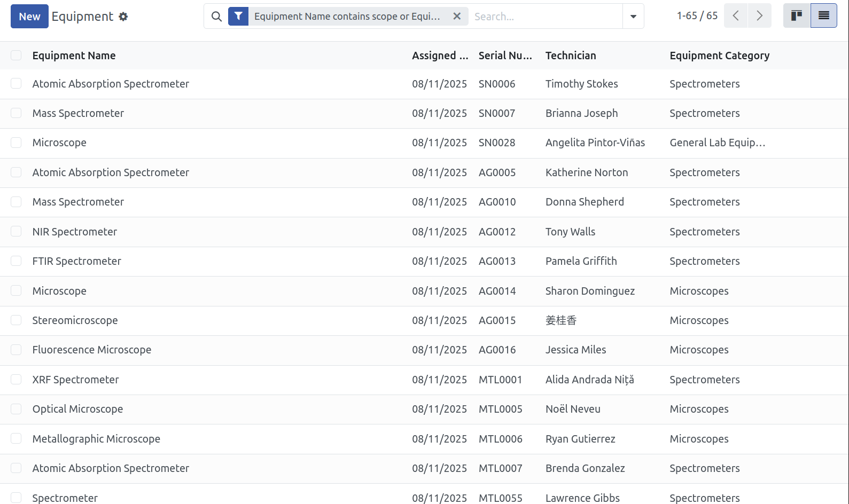Go to the previous page of records
Viewport: 849px width, 504px height.
[736, 16]
